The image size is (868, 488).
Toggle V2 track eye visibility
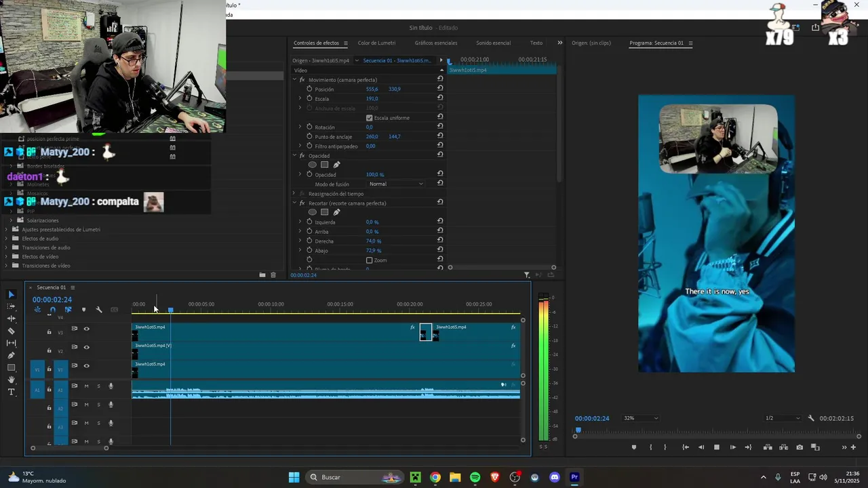coord(86,347)
